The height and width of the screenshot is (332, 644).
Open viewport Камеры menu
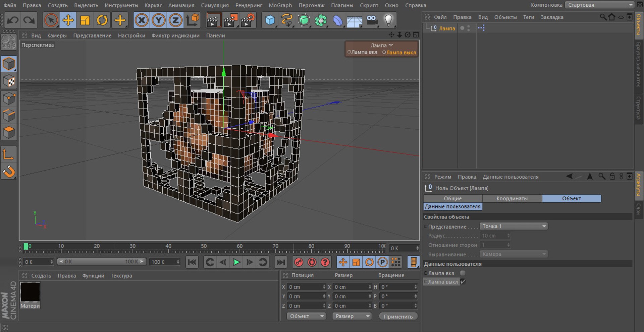[x=57, y=36]
